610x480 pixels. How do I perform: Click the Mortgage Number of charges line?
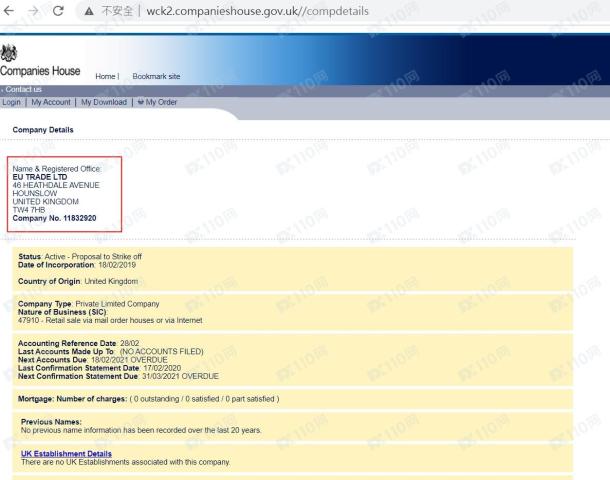(149, 399)
